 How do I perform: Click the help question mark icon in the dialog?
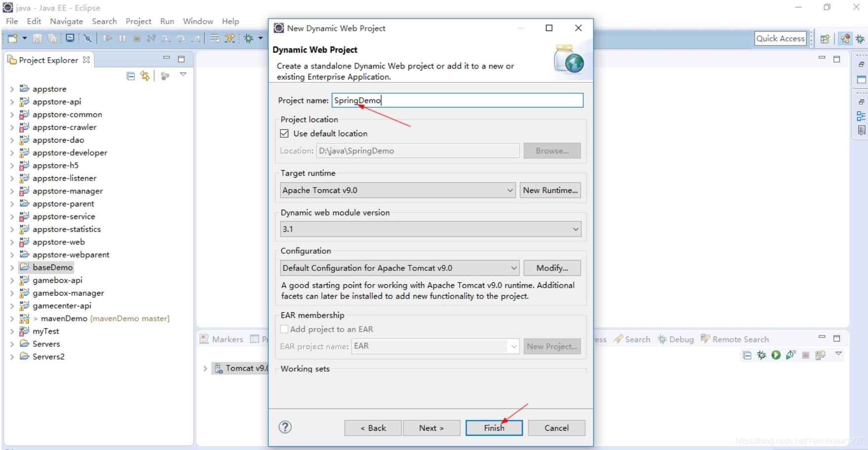coord(285,427)
